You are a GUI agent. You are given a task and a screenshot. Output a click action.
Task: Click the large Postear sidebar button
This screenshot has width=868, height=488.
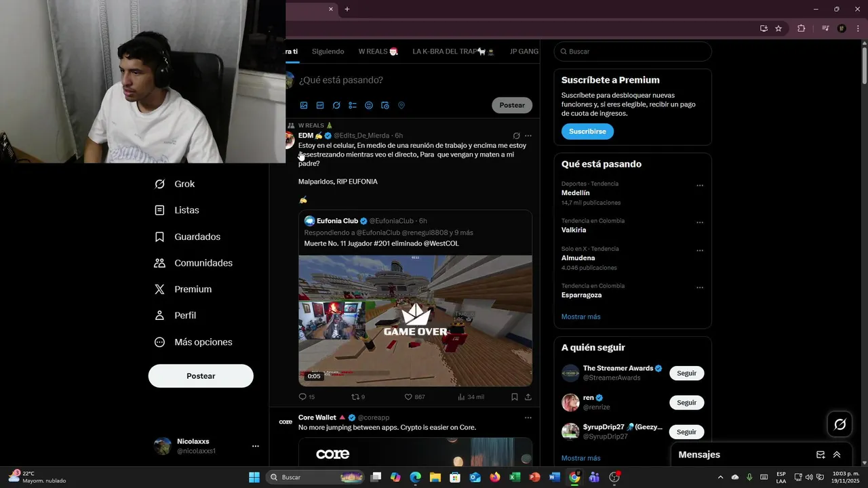coord(201,376)
